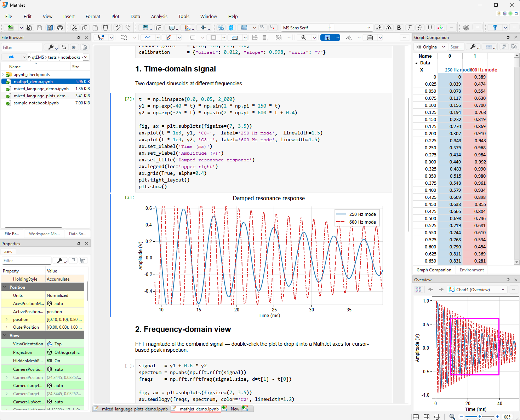
Task: Click the calendar date format icon
Action: [244, 28]
